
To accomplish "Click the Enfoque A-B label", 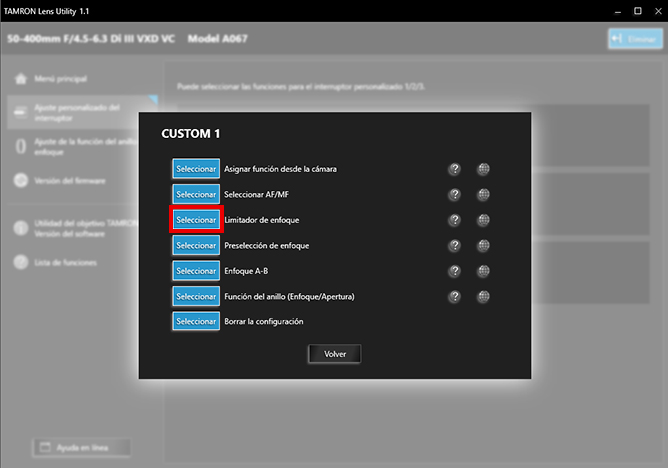I will click(x=246, y=271).
